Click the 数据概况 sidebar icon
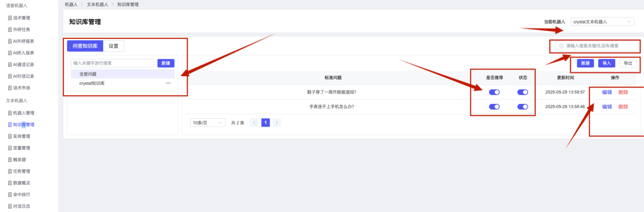 pos(10,183)
